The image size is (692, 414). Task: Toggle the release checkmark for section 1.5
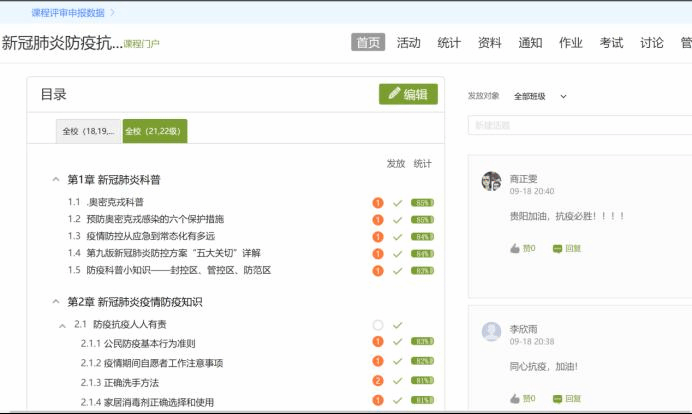[397, 270]
